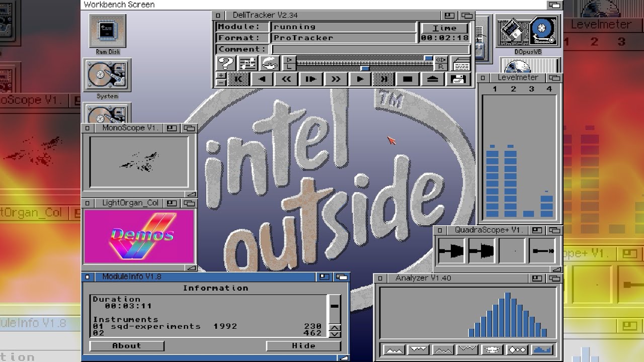Toggle play/pause in DeliTracker
Viewport: 644px width, 362px height.
311,79
